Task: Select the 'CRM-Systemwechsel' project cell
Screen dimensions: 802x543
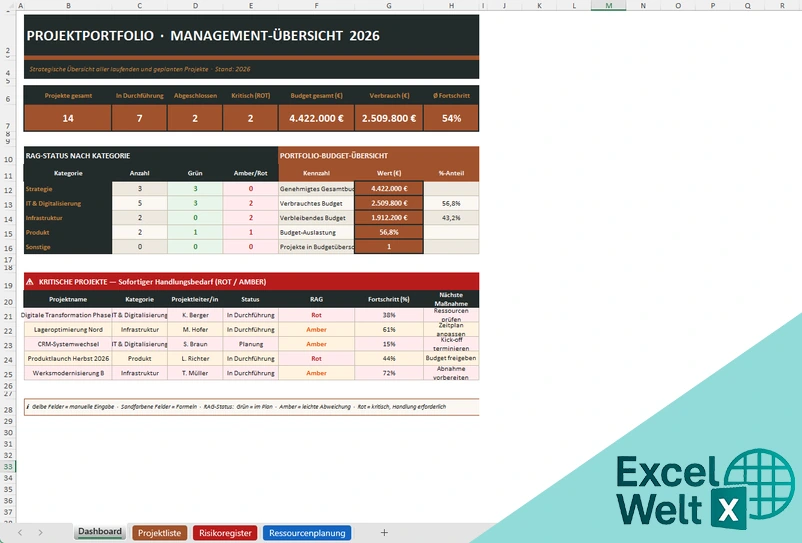Action: coord(68,344)
